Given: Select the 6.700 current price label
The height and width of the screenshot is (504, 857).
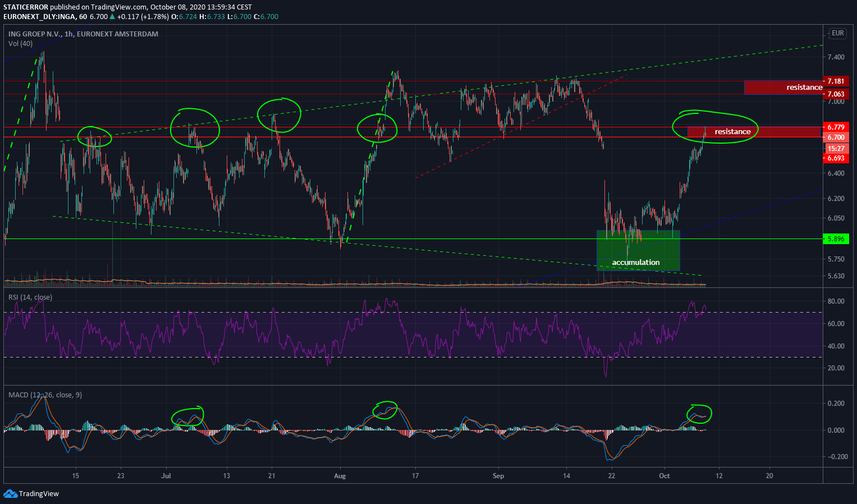Looking at the screenshot, I should [x=836, y=138].
